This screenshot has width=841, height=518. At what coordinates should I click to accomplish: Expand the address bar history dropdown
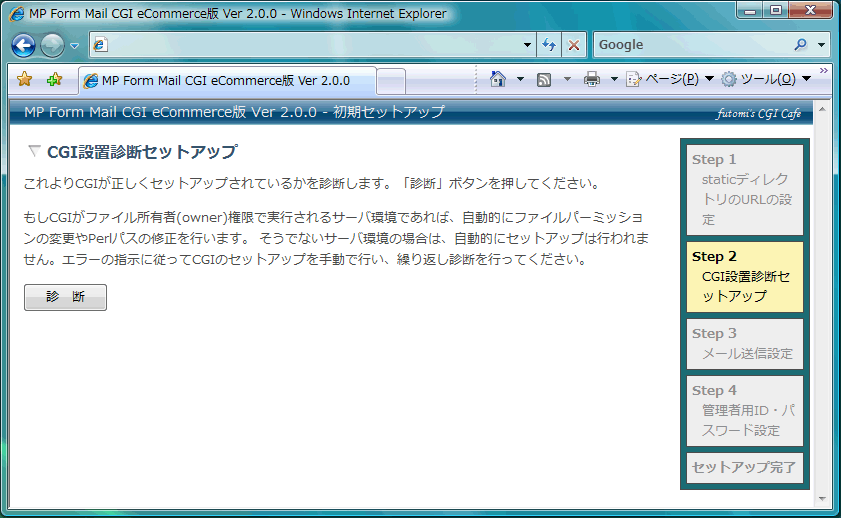[x=528, y=45]
